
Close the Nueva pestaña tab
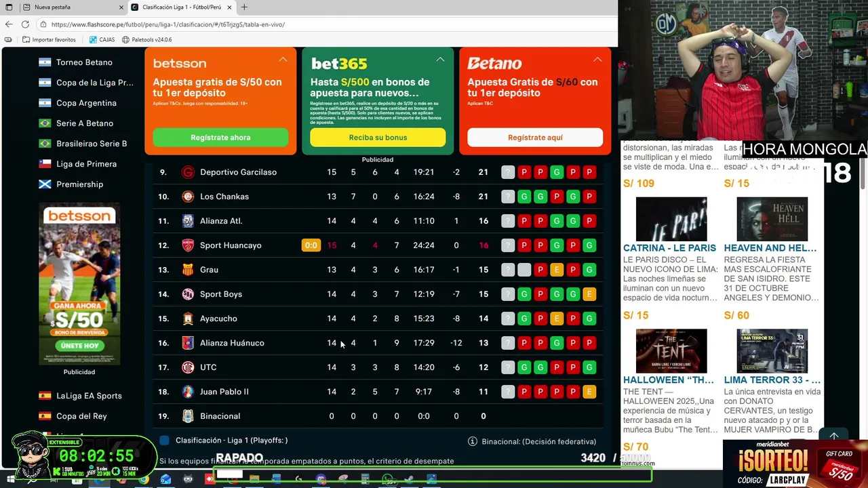[121, 7]
